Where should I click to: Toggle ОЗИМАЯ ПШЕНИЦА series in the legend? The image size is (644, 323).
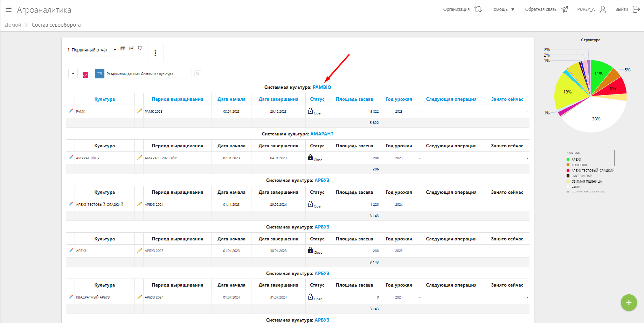click(586, 182)
